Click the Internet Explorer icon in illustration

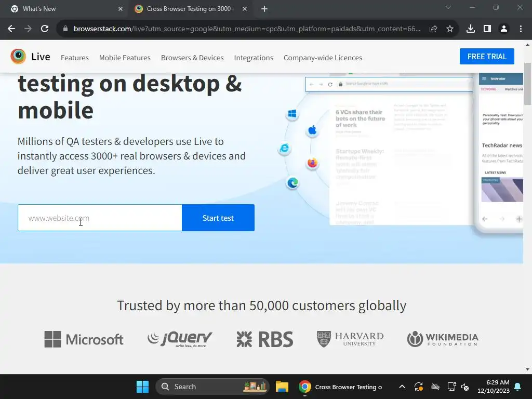[x=284, y=148]
